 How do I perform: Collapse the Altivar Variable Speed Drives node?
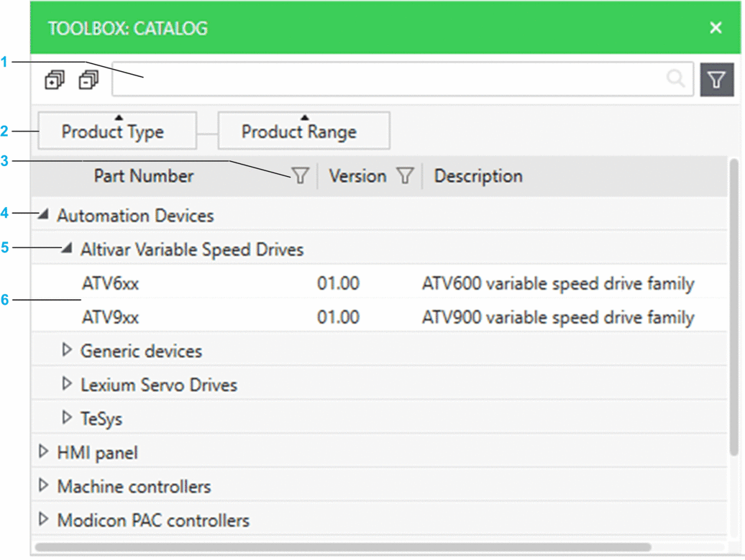tap(67, 248)
